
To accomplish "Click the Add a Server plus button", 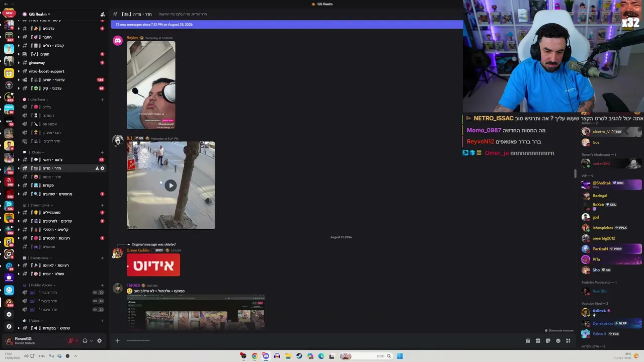I will coord(9,314).
